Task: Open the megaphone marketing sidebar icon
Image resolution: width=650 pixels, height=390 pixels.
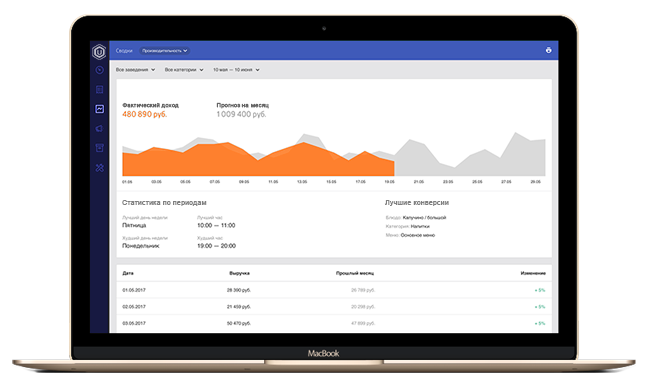Action: (x=99, y=128)
